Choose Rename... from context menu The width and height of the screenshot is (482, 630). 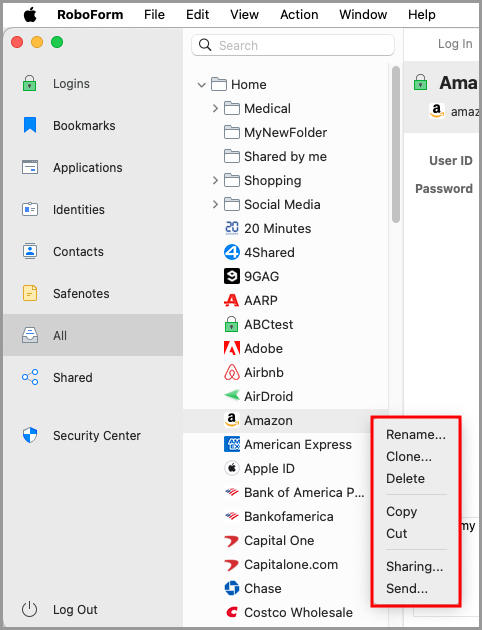point(416,434)
